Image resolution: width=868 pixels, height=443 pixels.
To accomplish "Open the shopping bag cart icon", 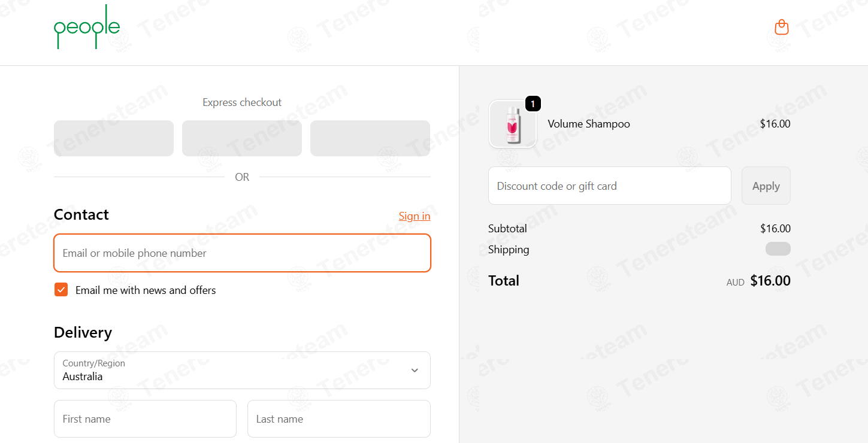I will [x=781, y=27].
